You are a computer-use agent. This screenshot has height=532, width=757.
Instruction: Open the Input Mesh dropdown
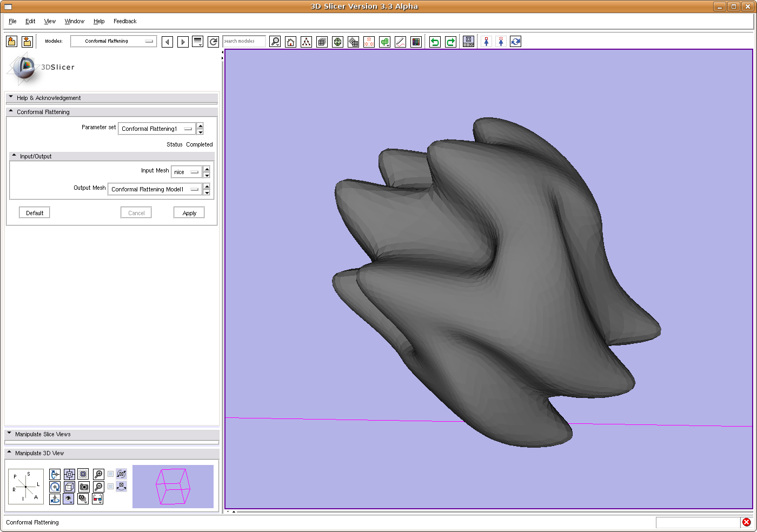[187, 172]
